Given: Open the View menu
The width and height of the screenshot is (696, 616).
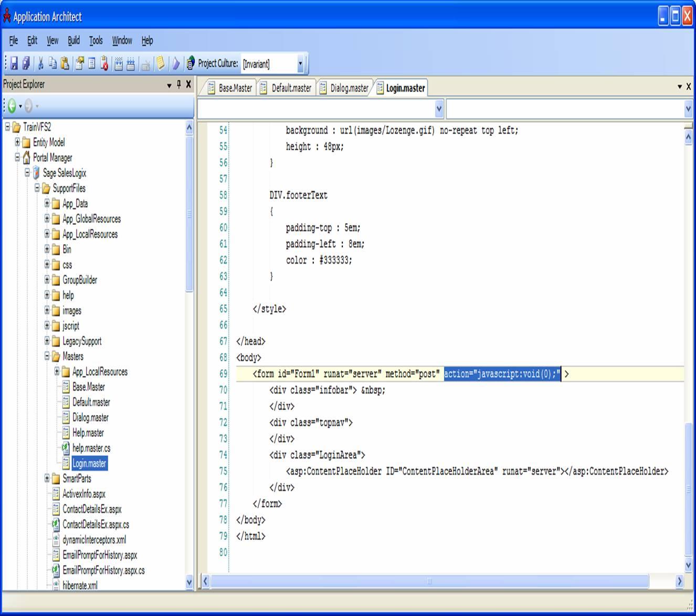Looking at the screenshot, I should [x=52, y=40].
